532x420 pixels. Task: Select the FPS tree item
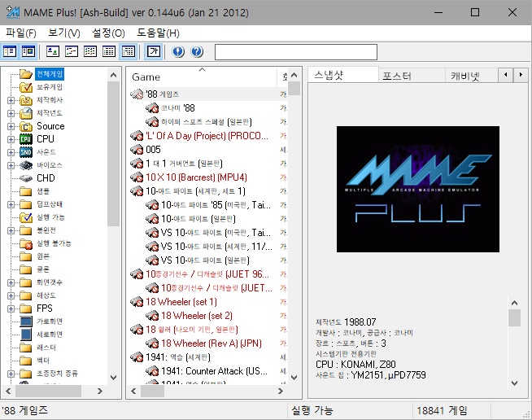(x=45, y=308)
